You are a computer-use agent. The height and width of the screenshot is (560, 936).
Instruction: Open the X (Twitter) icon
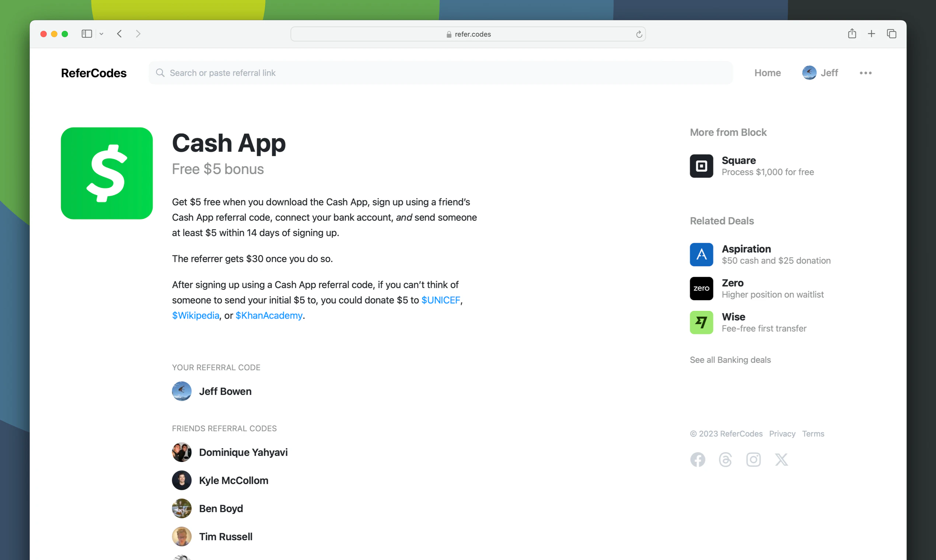coord(781,459)
